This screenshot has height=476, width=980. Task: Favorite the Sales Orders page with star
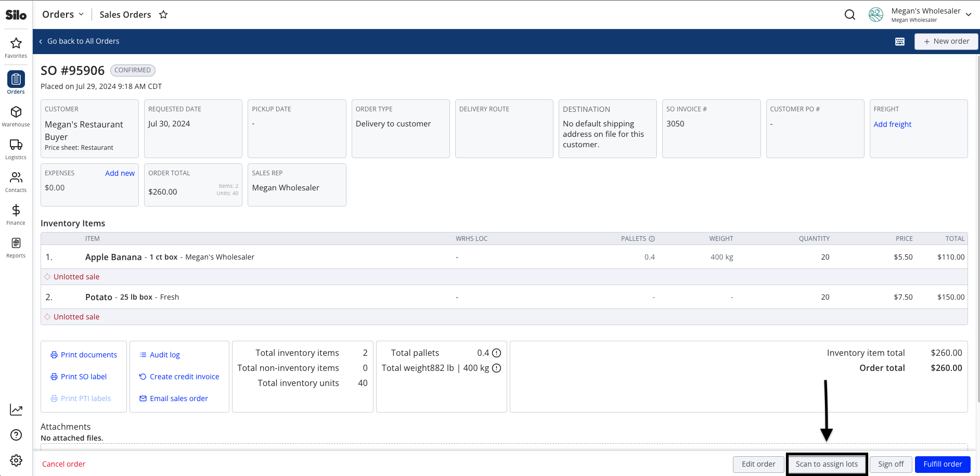[x=163, y=15]
